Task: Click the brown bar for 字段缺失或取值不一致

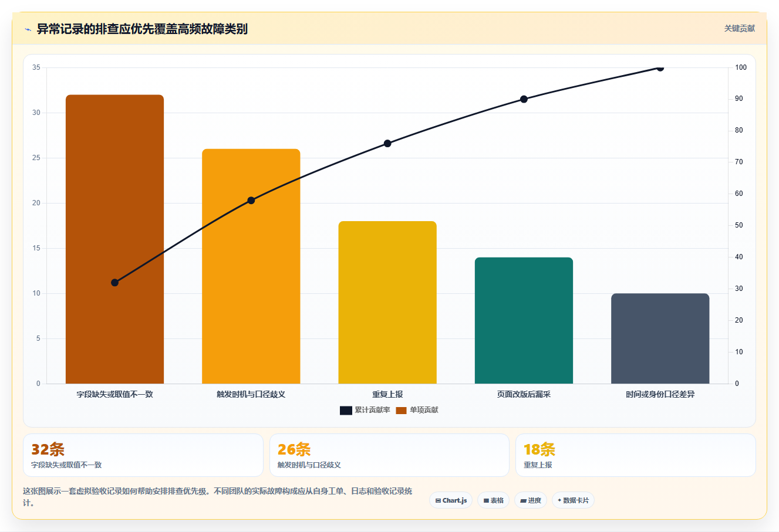Action: [114, 239]
